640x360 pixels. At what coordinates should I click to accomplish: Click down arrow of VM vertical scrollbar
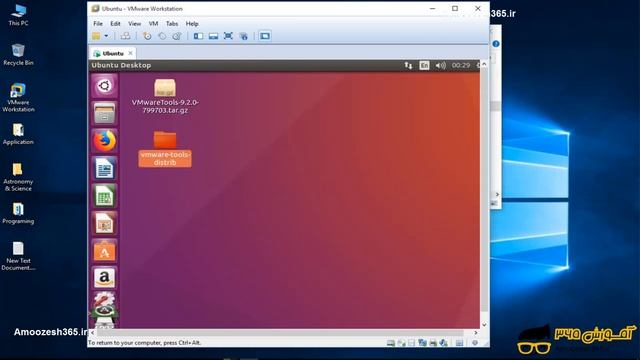[x=484, y=325]
